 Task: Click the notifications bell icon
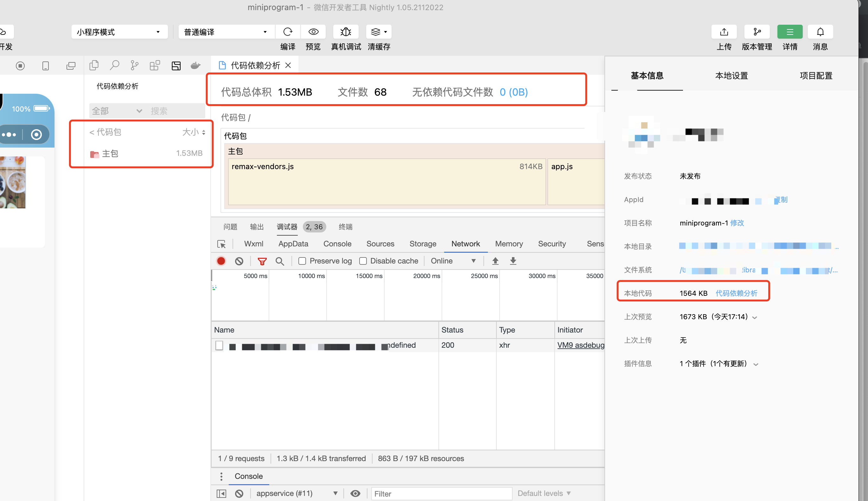[820, 32]
